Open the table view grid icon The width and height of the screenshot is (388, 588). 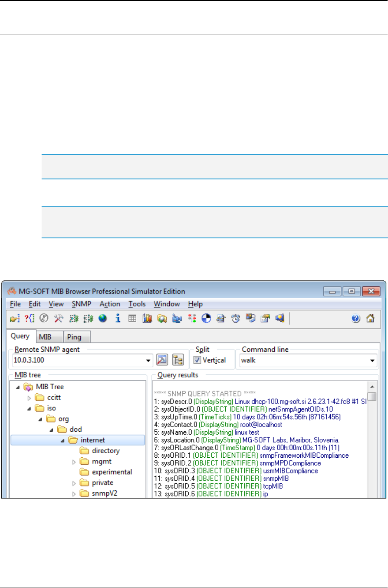pos(132,318)
